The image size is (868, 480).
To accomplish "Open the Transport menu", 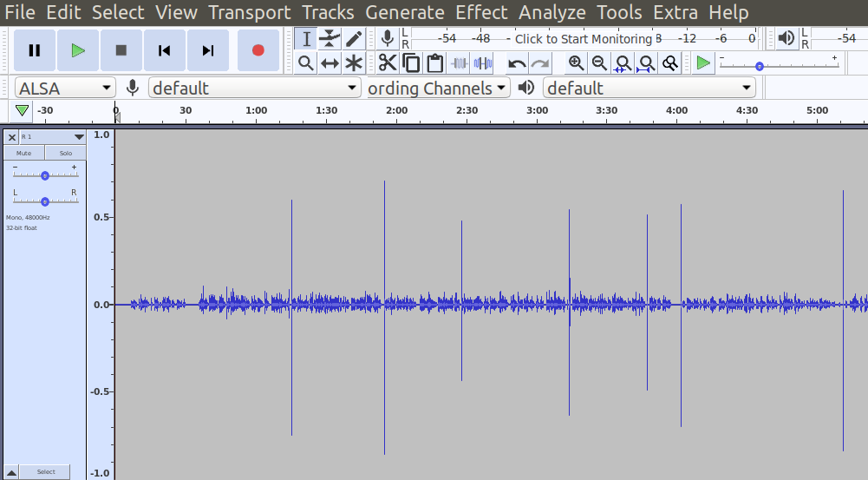I will 250,12.
